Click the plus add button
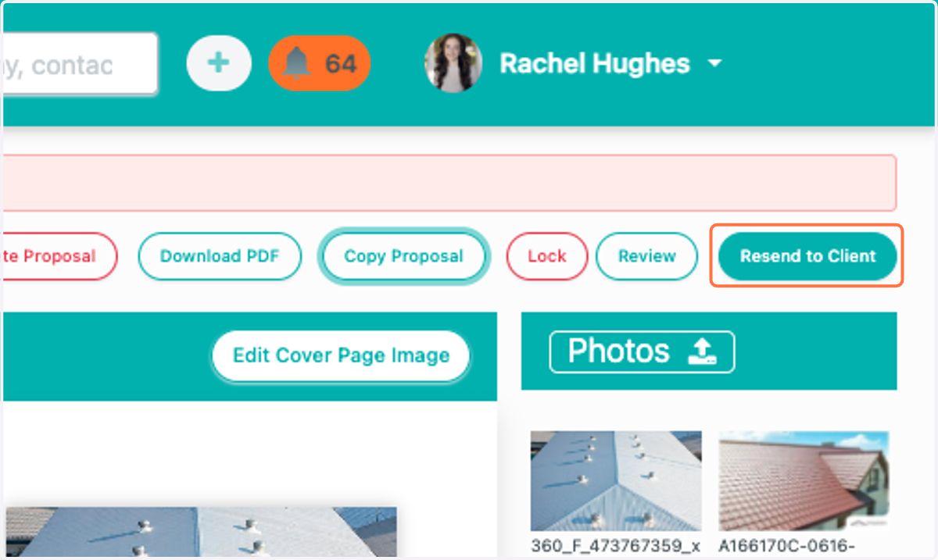Image resolution: width=938 pixels, height=560 pixels. tap(219, 63)
